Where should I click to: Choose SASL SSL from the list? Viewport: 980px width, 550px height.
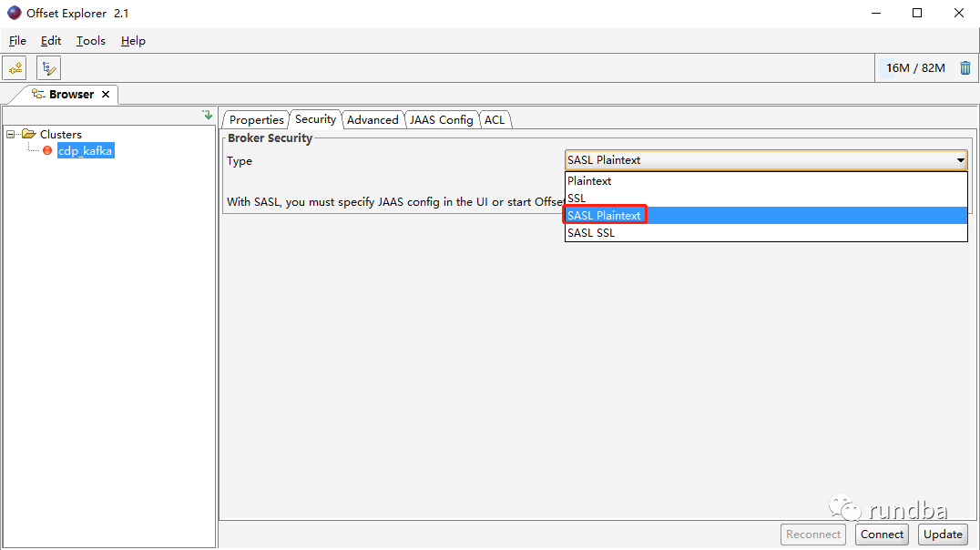click(766, 232)
